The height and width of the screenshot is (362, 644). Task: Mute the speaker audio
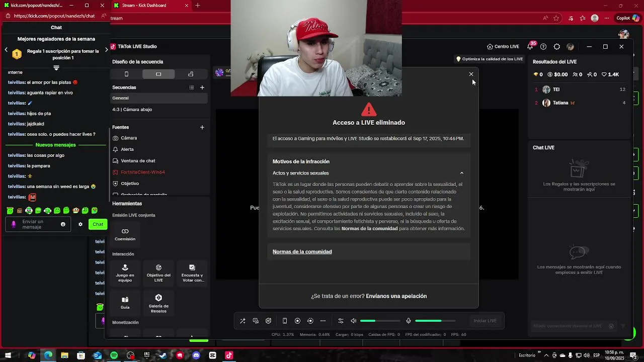pos(354,321)
